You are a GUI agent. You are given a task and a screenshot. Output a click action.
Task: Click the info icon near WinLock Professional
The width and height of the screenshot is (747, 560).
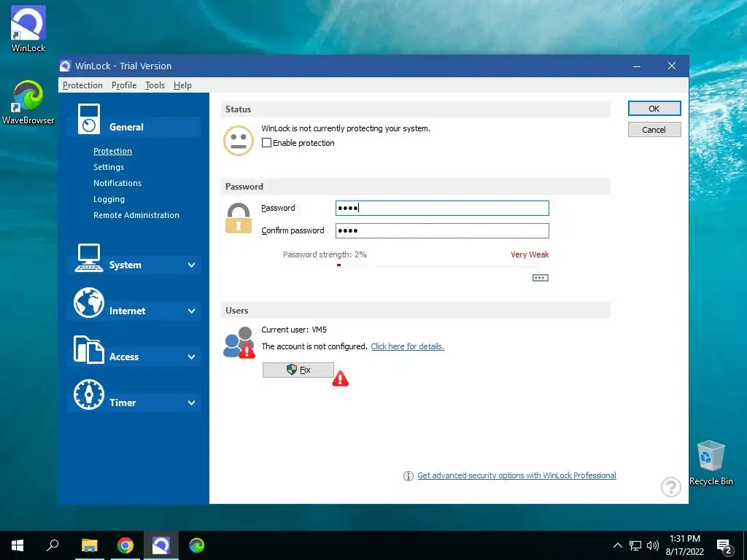(x=409, y=475)
